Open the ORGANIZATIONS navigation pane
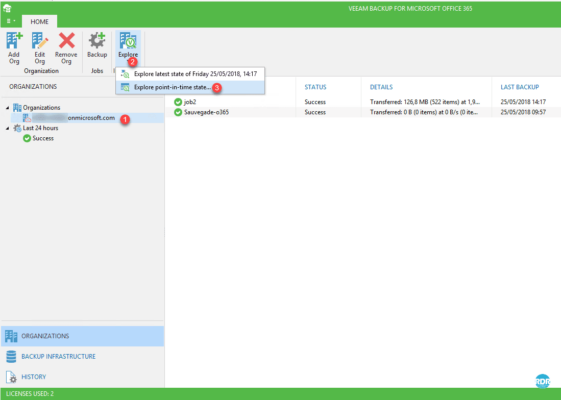This screenshot has height=400, width=561. [x=83, y=336]
